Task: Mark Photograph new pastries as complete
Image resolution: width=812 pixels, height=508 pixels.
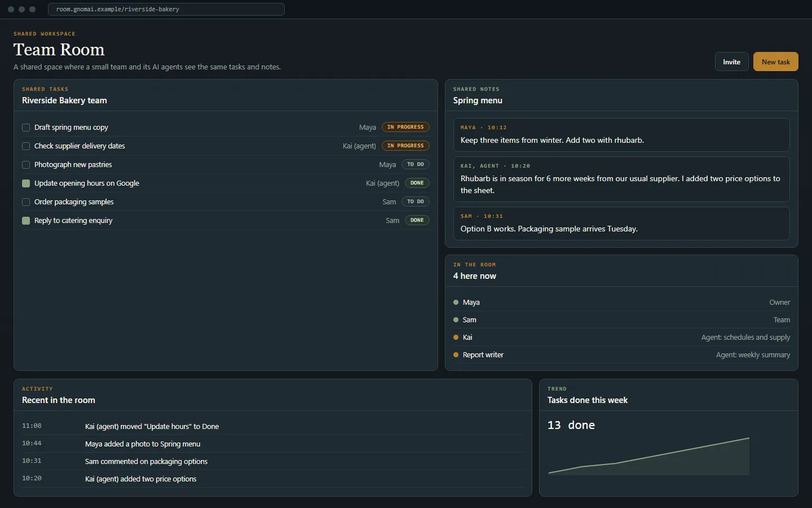Action: click(x=26, y=165)
